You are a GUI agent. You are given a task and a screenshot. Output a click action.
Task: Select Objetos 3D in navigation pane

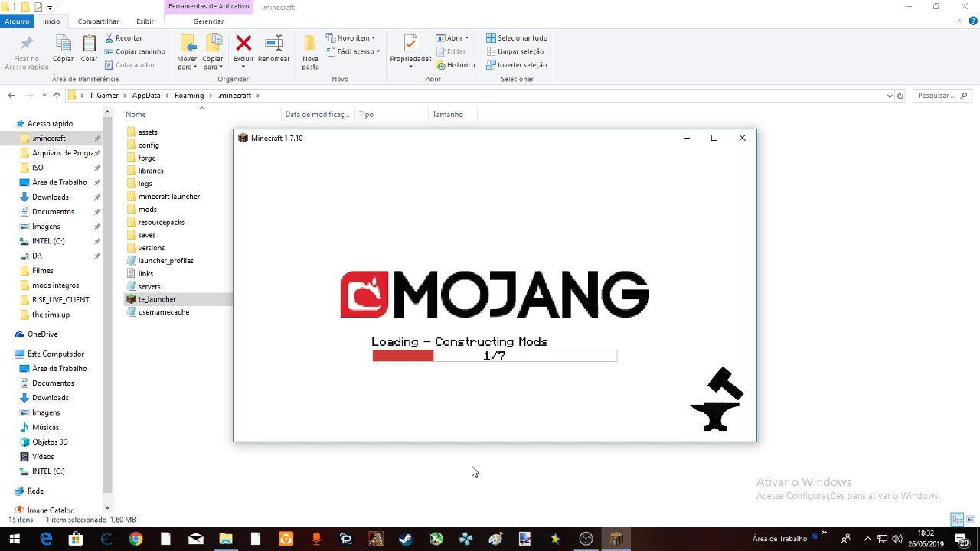50,442
